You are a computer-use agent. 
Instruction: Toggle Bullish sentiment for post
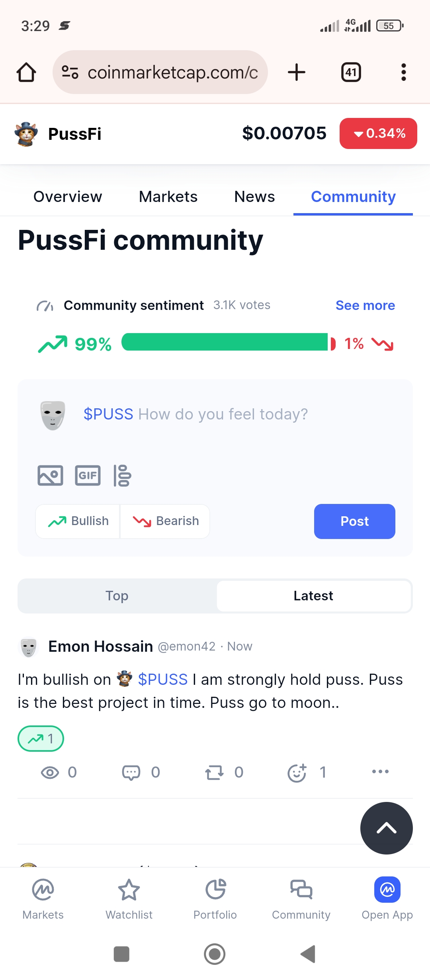pos(78,521)
